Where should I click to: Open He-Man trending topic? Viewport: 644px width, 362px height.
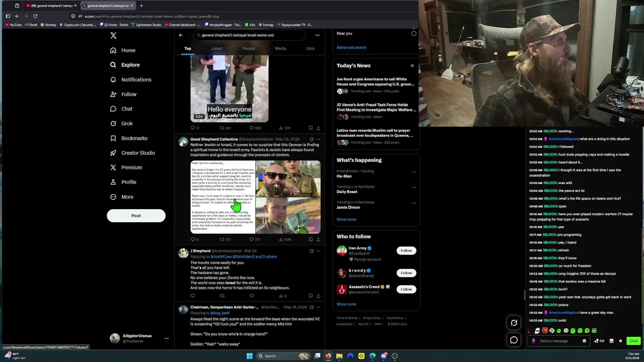[344, 176]
